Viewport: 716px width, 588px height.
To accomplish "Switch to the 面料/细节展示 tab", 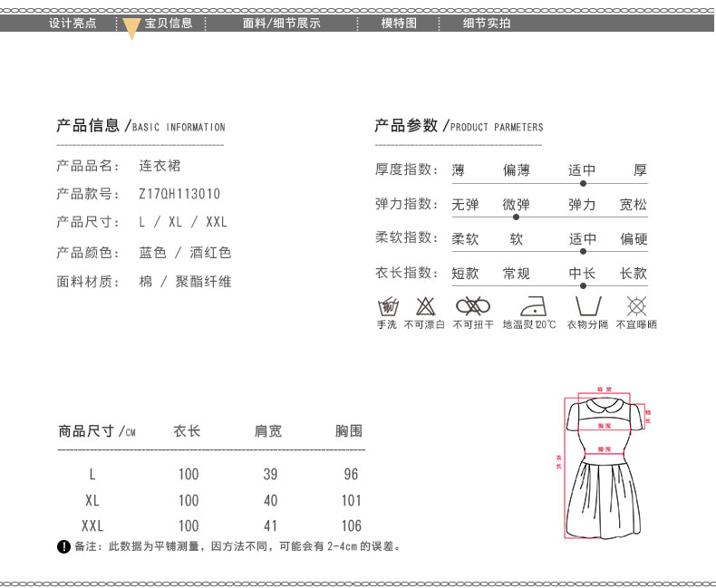I will point(282,24).
